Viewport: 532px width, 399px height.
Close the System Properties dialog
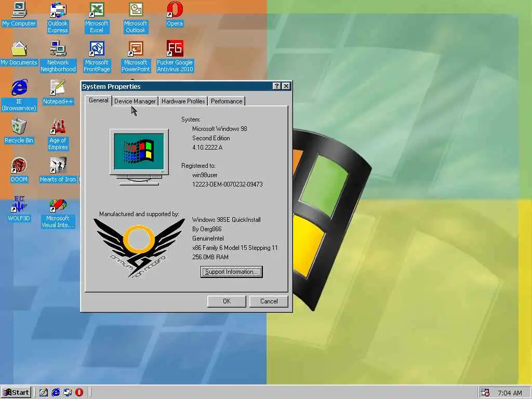pos(286,86)
